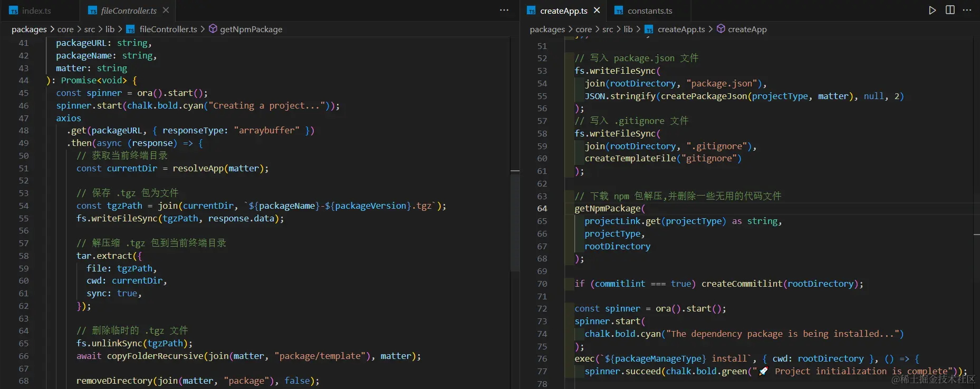
Task: Close the fileController.ts tab
Action: click(166, 11)
